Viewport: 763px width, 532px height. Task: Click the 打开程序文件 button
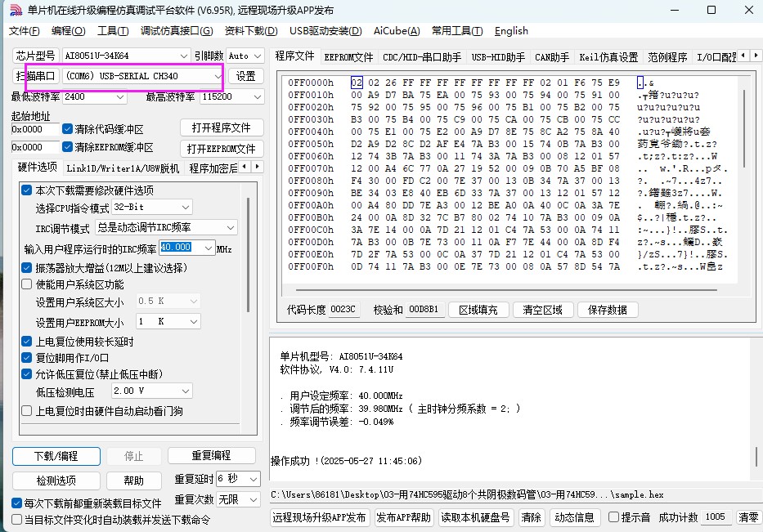pos(222,128)
